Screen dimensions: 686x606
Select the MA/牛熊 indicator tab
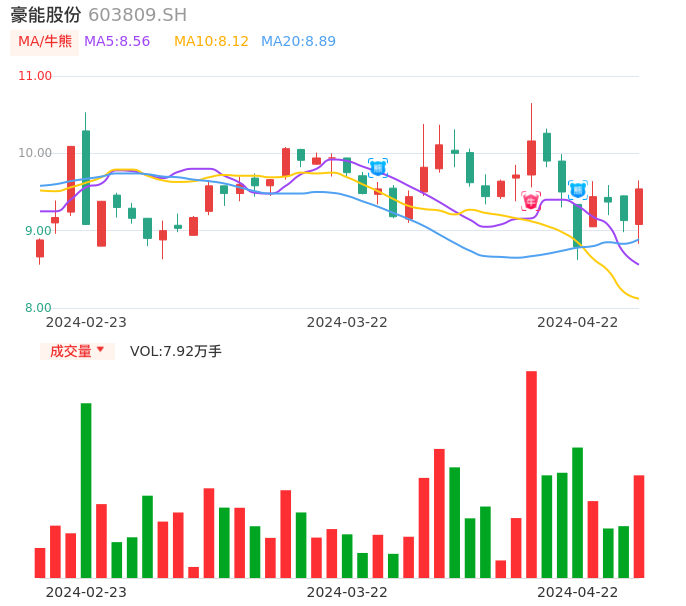pyautogui.click(x=44, y=42)
